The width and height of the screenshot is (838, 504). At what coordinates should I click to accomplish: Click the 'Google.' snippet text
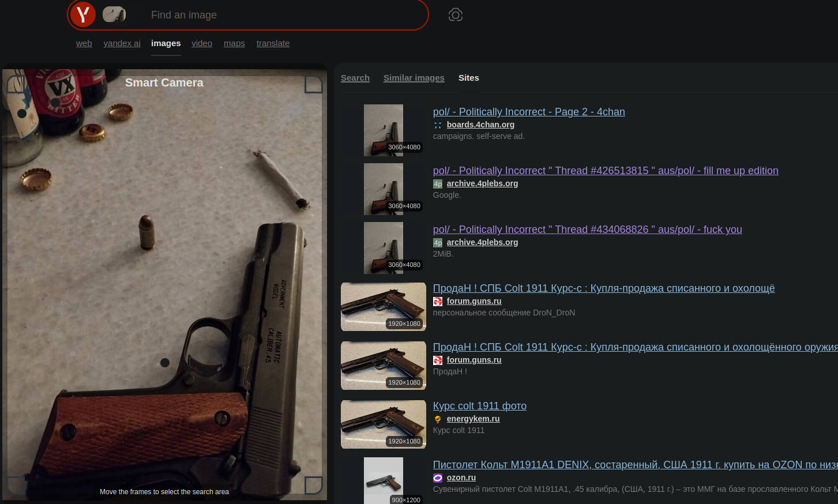point(447,195)
